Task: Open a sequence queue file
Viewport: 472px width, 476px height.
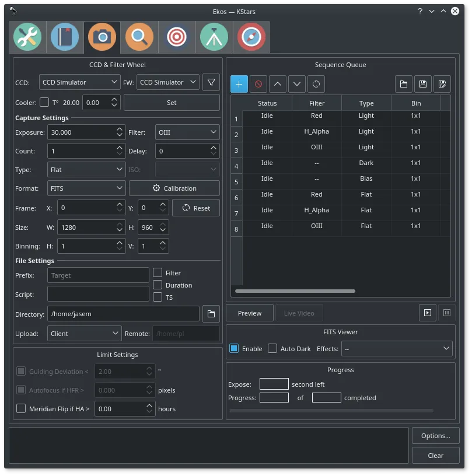Action: pyautogui.click(x=403, y=84)
